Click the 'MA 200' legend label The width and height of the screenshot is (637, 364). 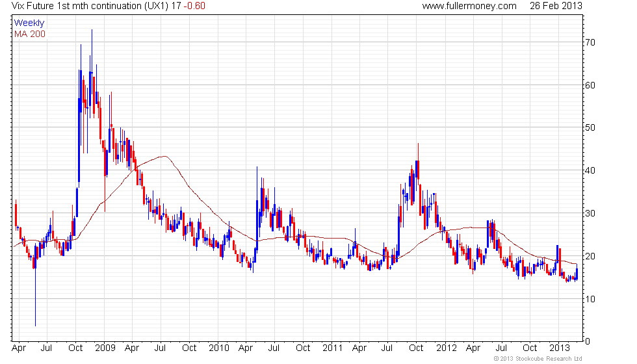pos(30,34)
